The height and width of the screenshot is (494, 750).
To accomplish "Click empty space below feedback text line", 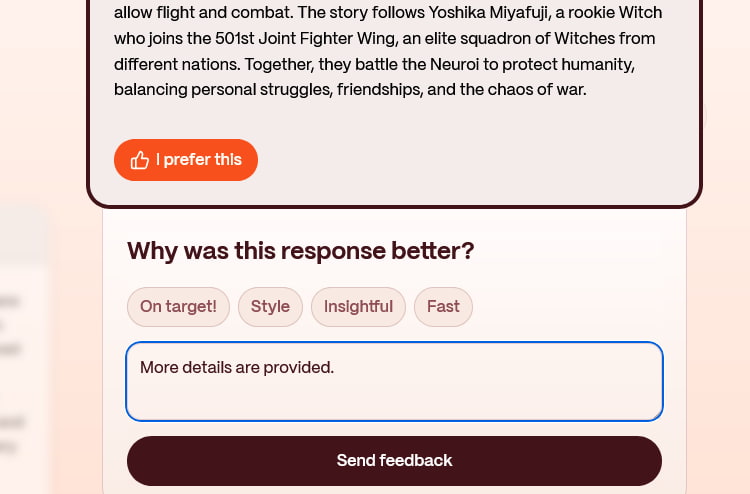I will coord(395,399).
